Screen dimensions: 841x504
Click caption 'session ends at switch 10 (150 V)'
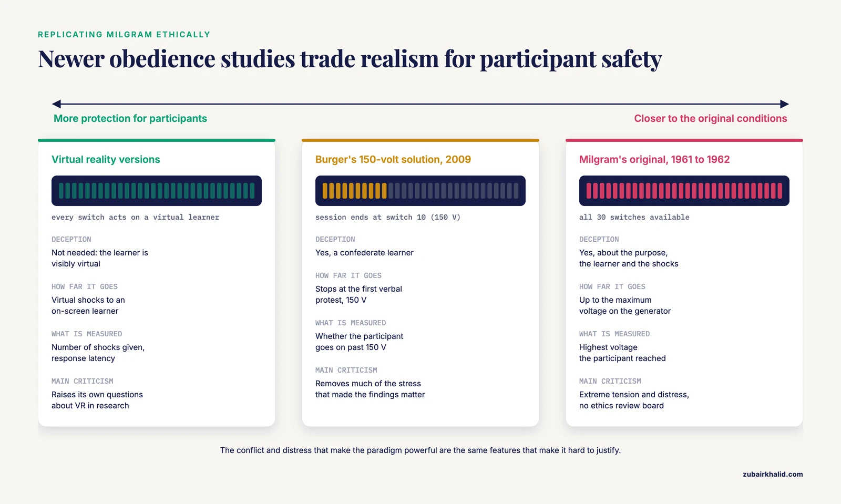coord(388,217)
